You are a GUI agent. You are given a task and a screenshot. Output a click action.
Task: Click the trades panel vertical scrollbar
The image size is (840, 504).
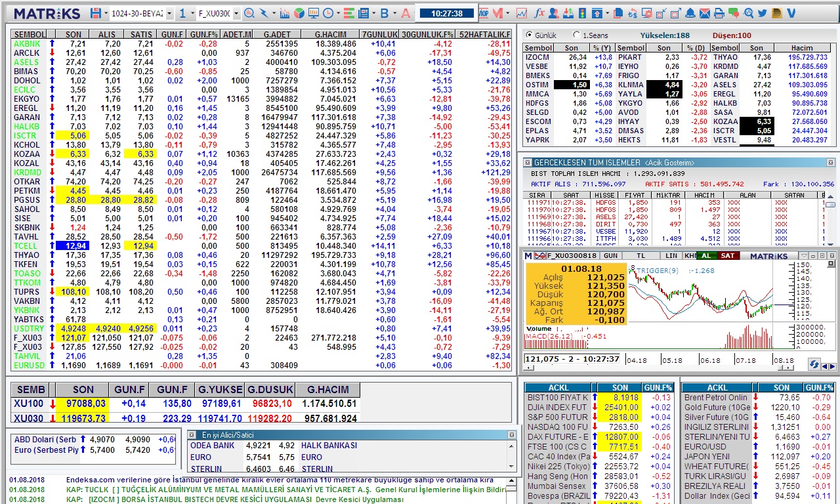tap(831, 219)
